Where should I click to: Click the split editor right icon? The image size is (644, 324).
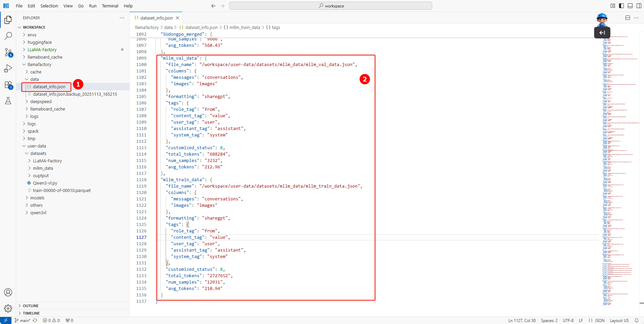(x=627, y=18)
